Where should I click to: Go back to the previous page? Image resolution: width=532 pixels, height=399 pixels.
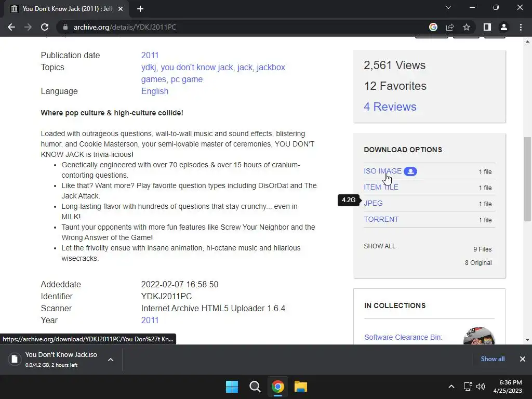tap(11, 27)
